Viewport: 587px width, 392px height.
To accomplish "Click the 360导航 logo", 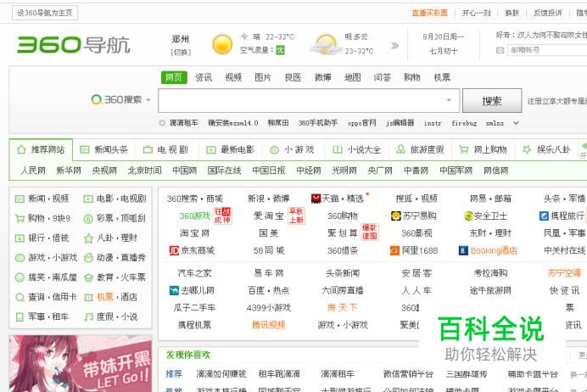I will point(73,45).
